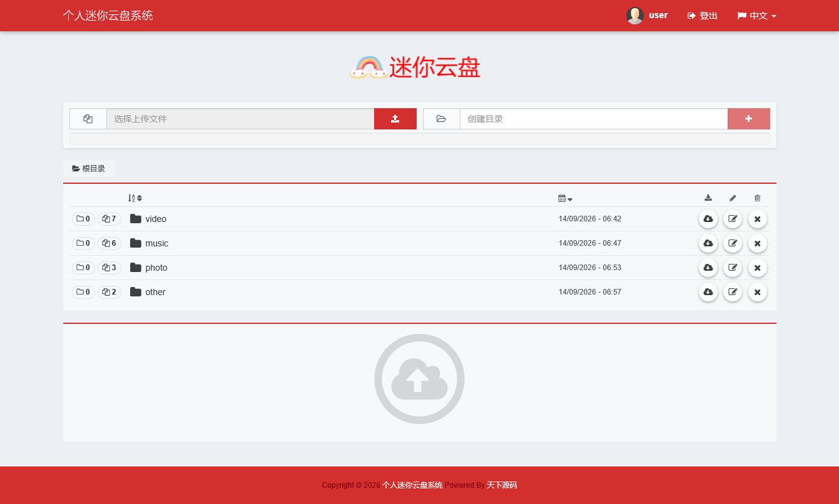Open the 中文 language dropdown
The width and height of the screenshot is (839, 504).
click(x=756, y=16)
